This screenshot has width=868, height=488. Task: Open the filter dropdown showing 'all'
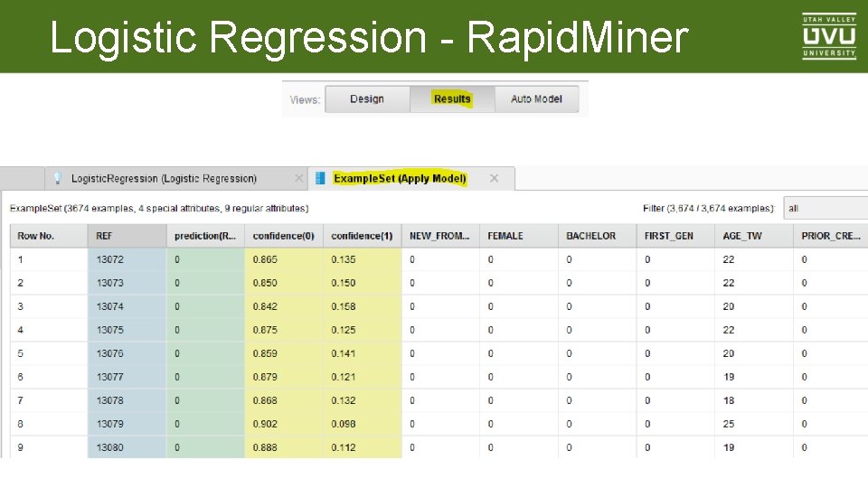826,209
